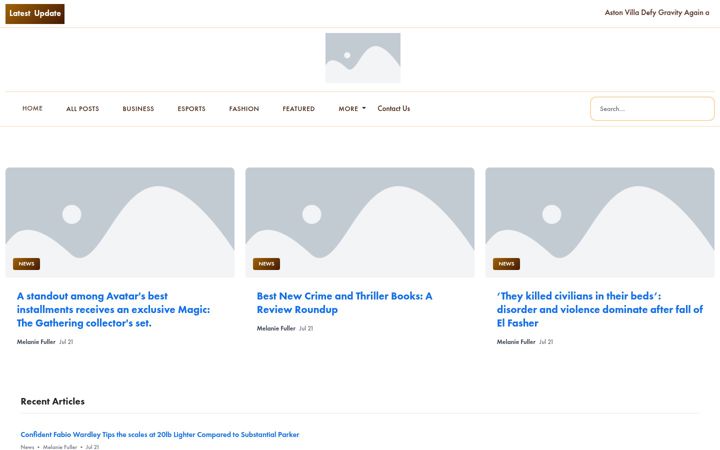Visit the FASHION section
Image resolution: width=720 pixels, height=450 pixels.
244,109
